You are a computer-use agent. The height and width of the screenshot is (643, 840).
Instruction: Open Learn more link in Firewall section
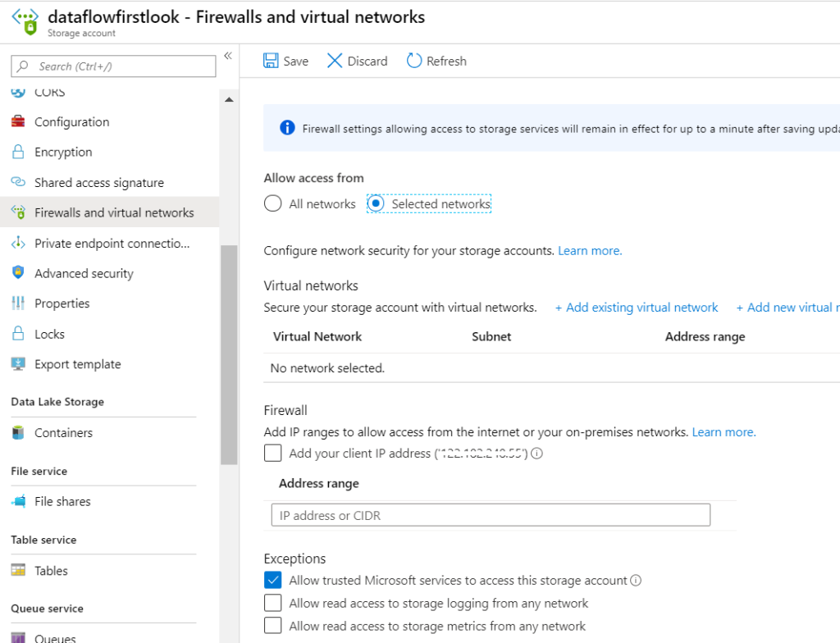tap(724, 431)
